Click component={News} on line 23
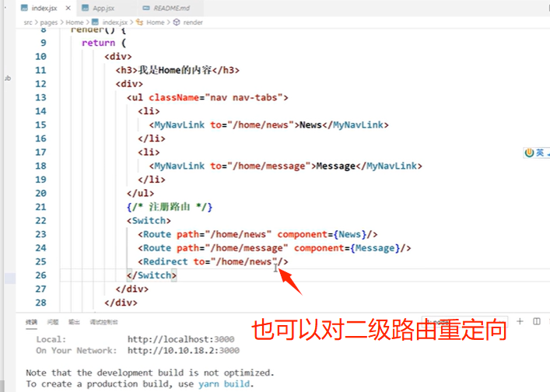This screenshot has height=392, width=550. pos(321,234)
